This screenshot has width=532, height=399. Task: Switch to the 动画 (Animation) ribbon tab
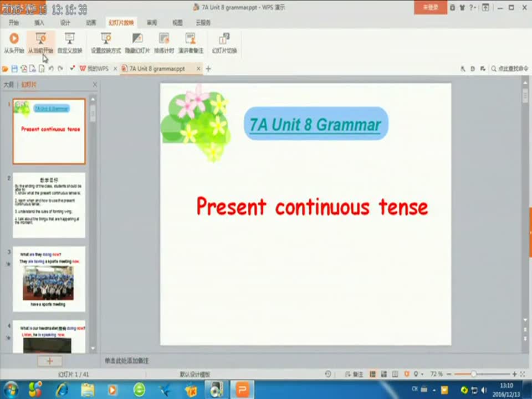pos(91,23)
